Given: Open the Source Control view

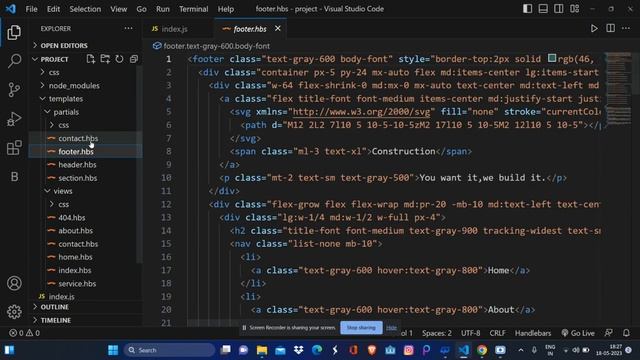Looking at the screenshot, I should point(14,90).
